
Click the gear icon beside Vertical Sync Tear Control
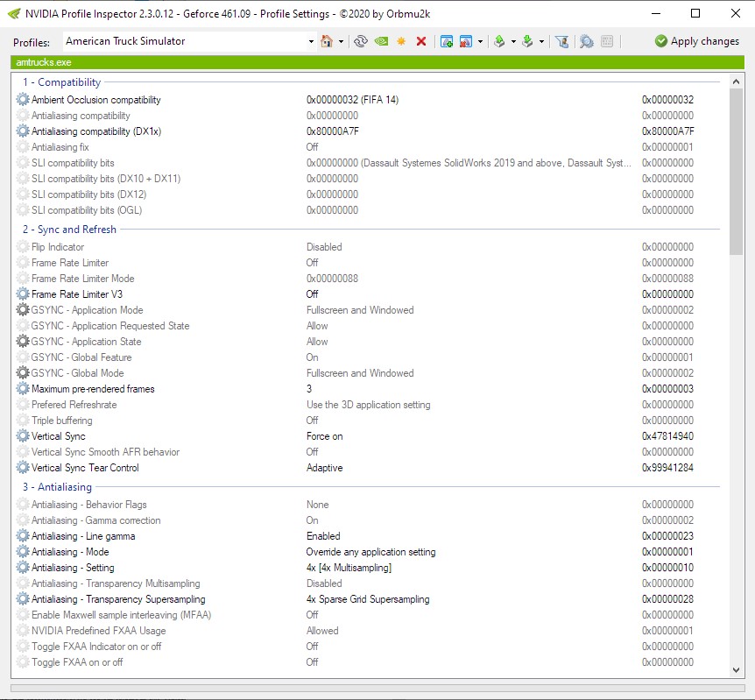23,467
